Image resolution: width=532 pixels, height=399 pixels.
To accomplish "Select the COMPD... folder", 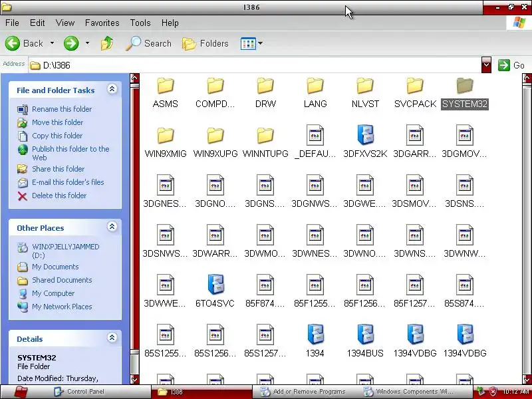I will click(x=215, y=92).
